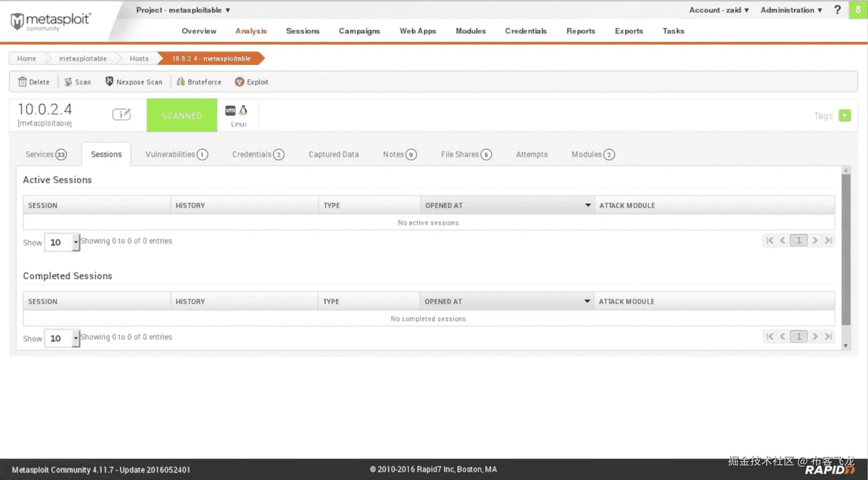The image size is (868, 480).
Task: Click the Linux penguin icon
Action: point(243,110)
